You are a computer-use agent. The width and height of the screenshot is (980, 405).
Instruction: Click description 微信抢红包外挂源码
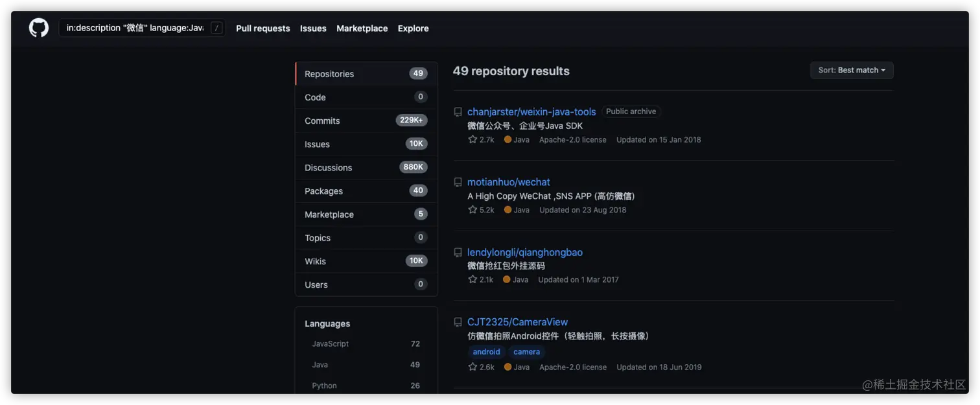(506, 266)
